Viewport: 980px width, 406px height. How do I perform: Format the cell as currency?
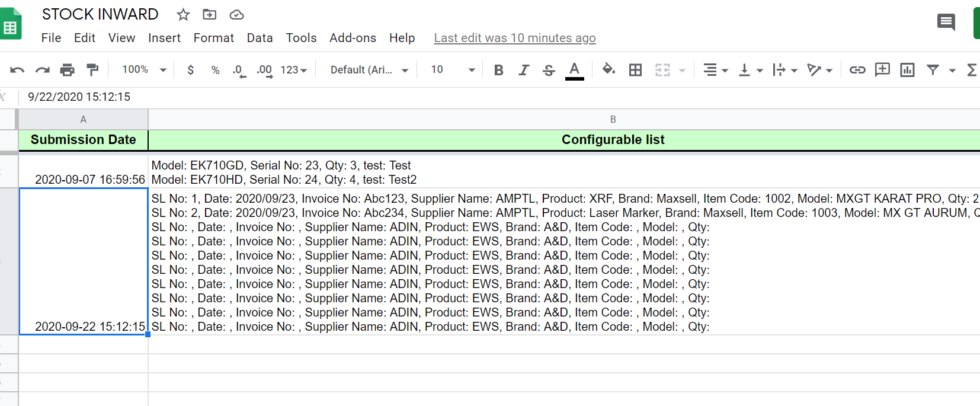tap(190, 70)
